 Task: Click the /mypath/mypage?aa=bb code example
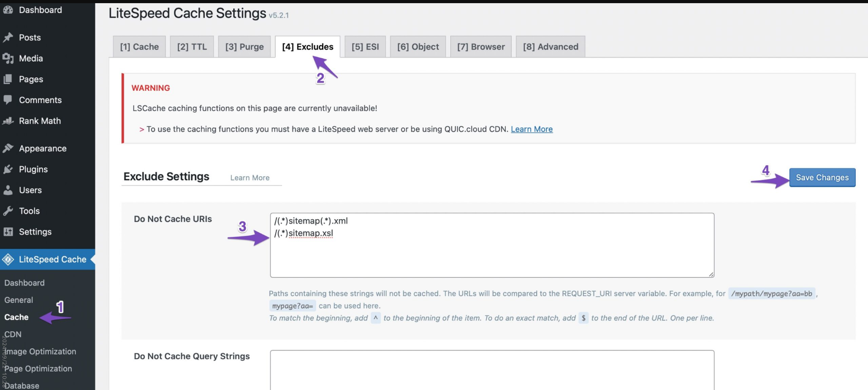(772, 294)
